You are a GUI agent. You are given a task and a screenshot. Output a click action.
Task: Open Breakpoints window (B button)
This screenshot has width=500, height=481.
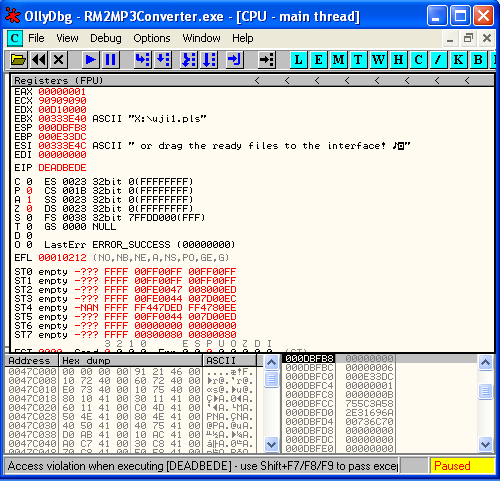(478, 60)
